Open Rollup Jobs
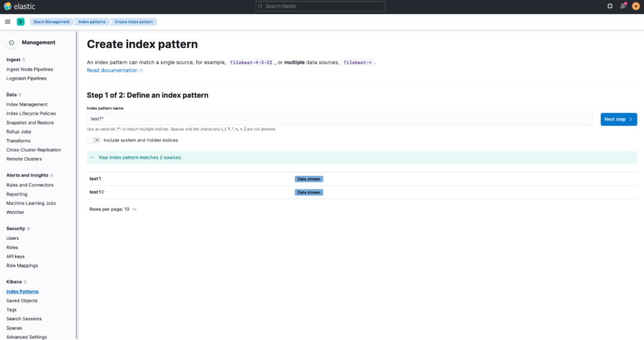Viewport: 644px width, 340px height. (18, 132)
